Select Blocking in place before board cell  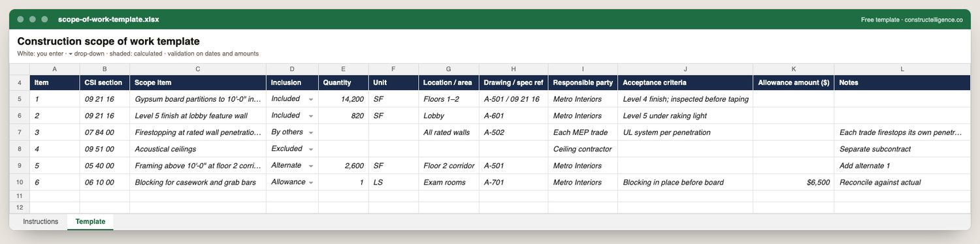685,183
